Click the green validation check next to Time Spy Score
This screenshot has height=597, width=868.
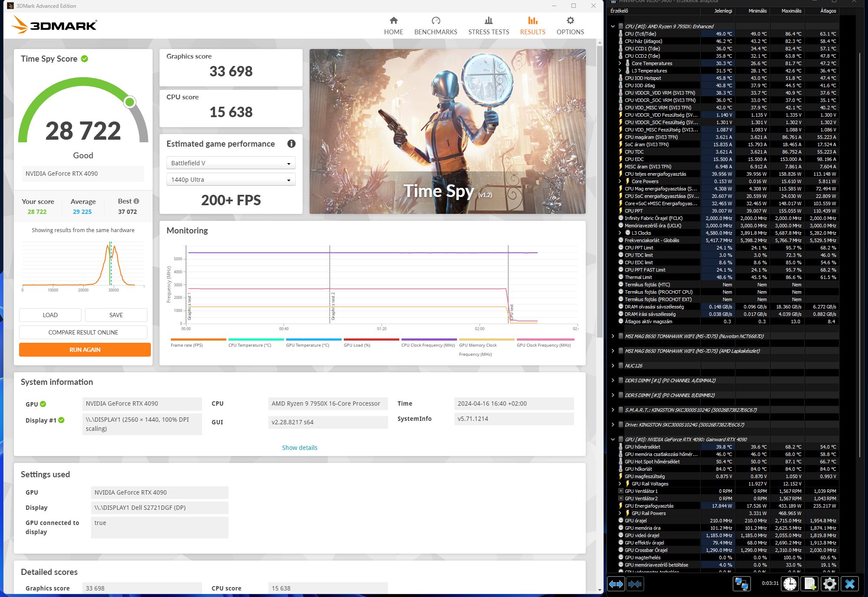click(x=85, y=59)
